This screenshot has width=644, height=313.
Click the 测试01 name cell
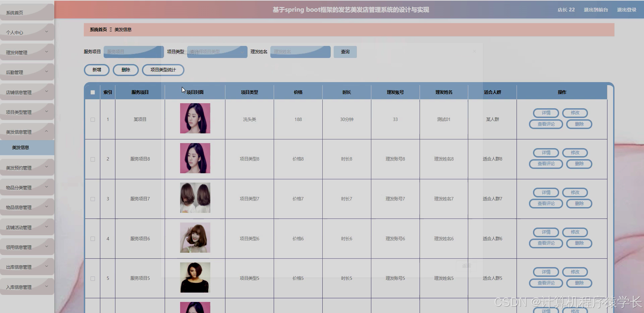click(x=444, y=119)
